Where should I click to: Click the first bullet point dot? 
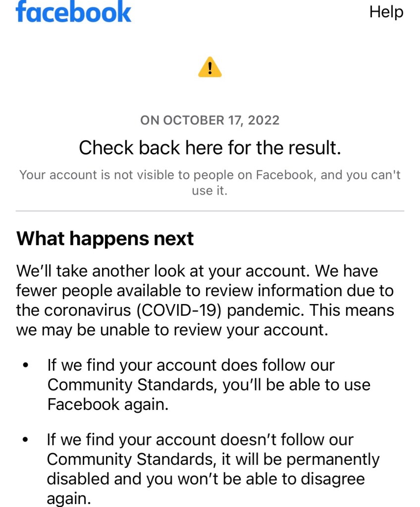pyautogui.click(x=25, y=366)
